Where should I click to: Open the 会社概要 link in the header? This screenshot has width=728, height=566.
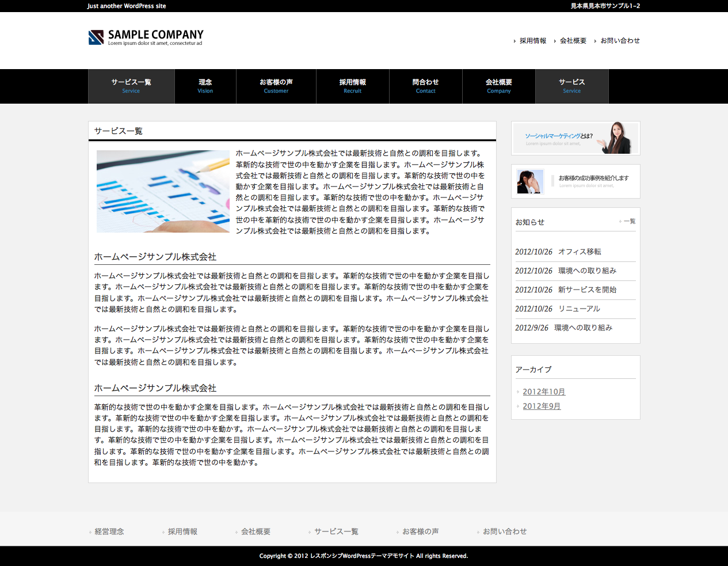tap(573, 41)
